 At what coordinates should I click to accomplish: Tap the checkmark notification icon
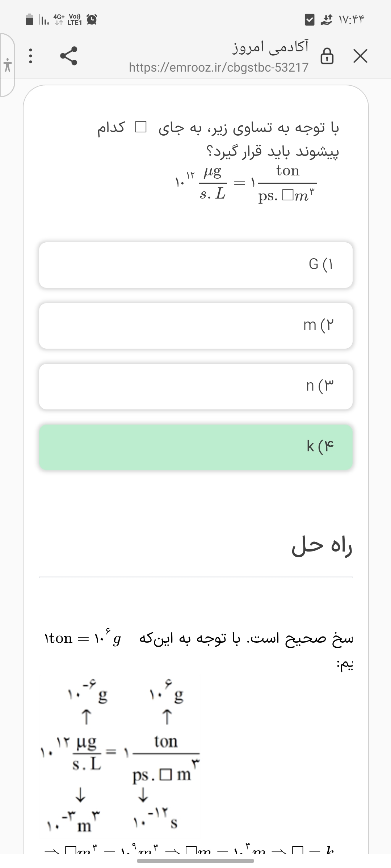click(310, 19)
